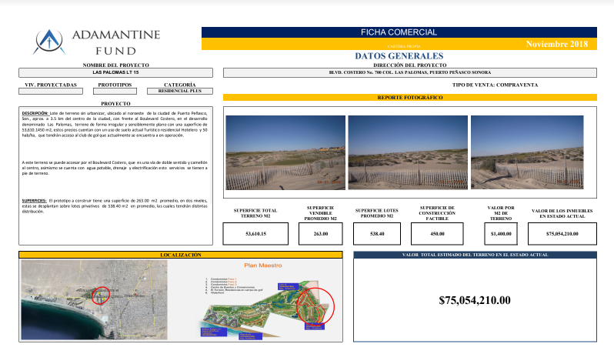The height and width of the screenshot is (364, 614).
Task: Click the '263.00' sellable surface cell
Action: click(321, 234)
